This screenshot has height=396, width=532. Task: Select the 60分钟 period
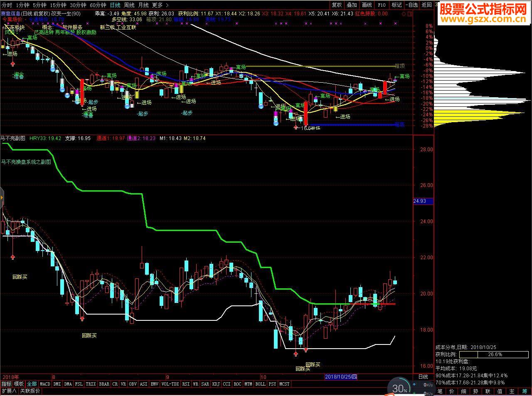pyautogui.click(x=98, y=5)
